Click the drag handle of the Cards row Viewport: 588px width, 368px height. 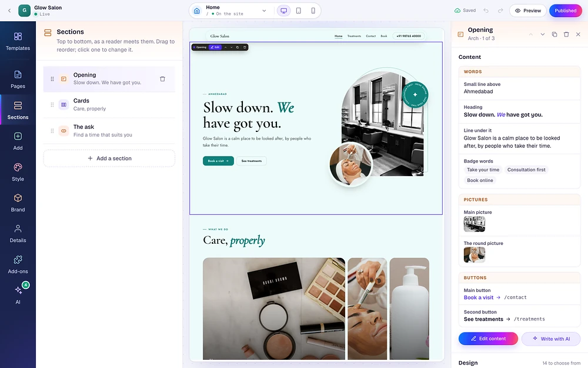click(x=52, y=105)
